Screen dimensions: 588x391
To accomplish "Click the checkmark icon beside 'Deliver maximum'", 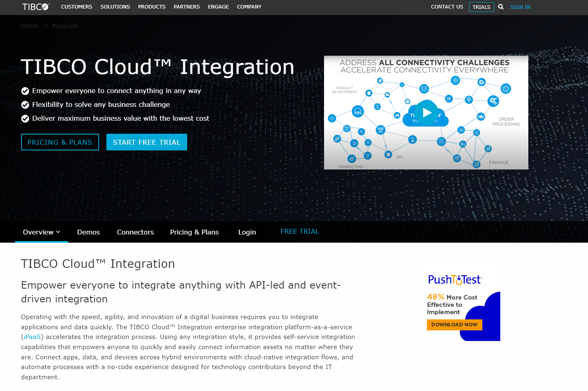I will tap(25, 119).
